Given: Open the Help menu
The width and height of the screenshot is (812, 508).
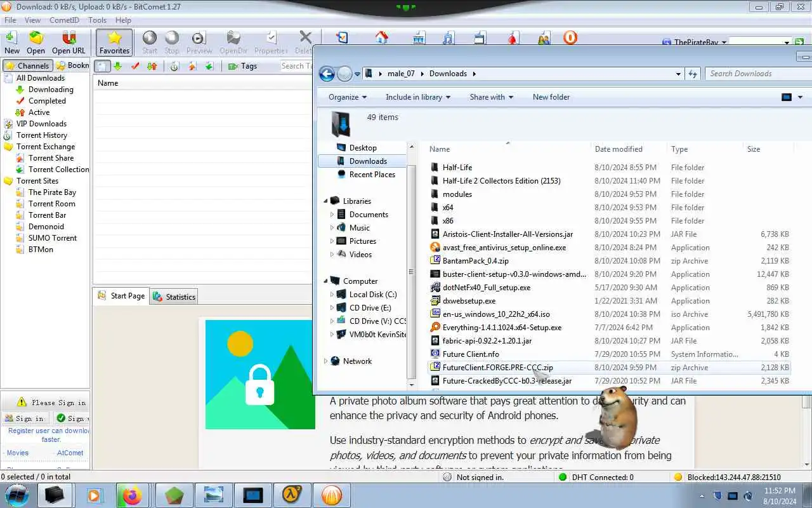Looking at the screenshot, I should 123,20.
